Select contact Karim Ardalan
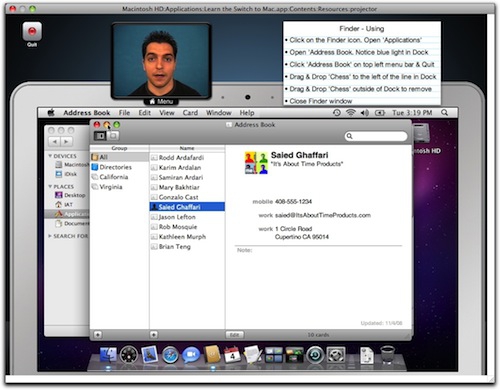Image resolution: width=500 pixels, height=390 pixels. [x=187, y=167]
